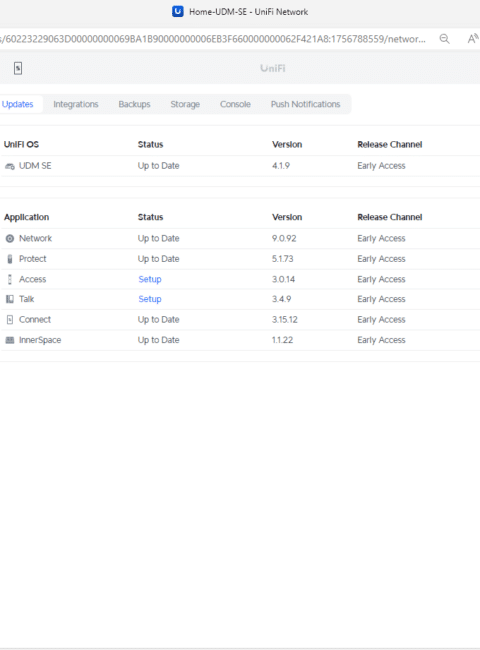Screen dimensions: 480x650
Task: Click the Version header in UniFi OS table
Action: [287, 145]
